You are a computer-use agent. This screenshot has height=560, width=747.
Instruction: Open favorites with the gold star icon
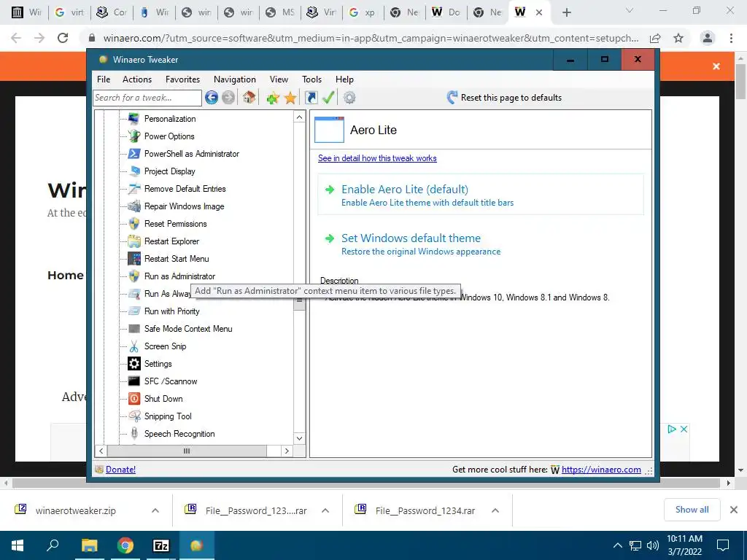point(290,98)
